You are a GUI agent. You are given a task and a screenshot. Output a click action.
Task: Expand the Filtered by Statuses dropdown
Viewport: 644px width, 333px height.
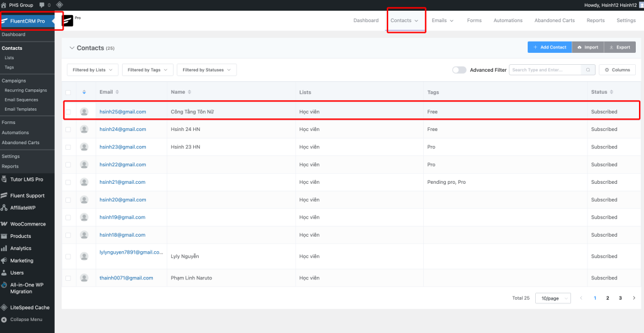pos(206,70)
